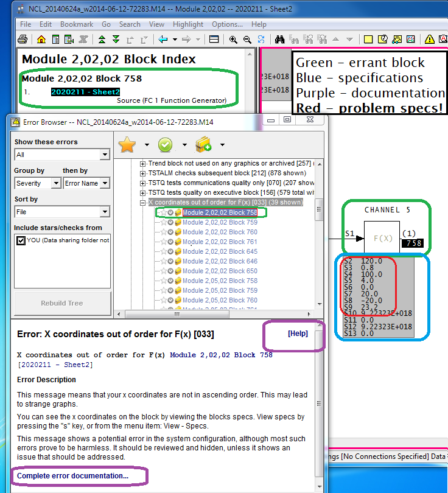Click check circle for Module 2,05,02 Block 759
Screen dimensions: 448x493
(170, 290)
